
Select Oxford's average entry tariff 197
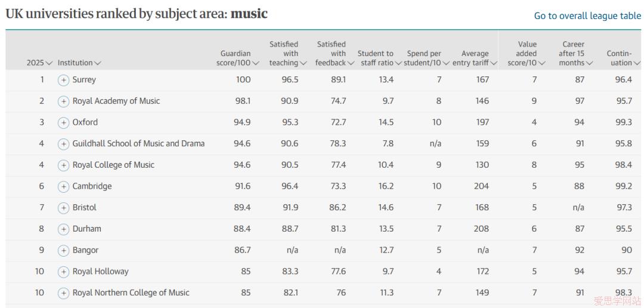tap(482, 122)
